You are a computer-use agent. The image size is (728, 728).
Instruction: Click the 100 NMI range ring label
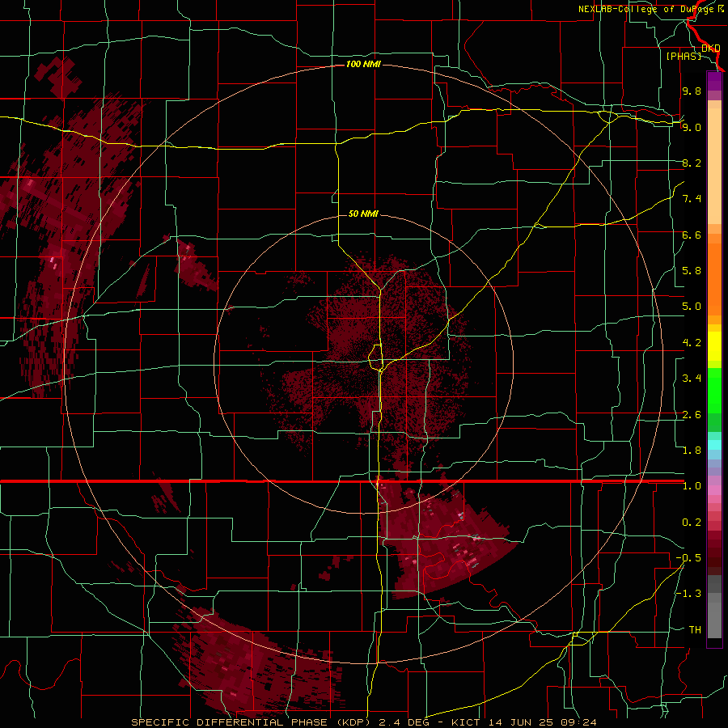pos(363,64)
